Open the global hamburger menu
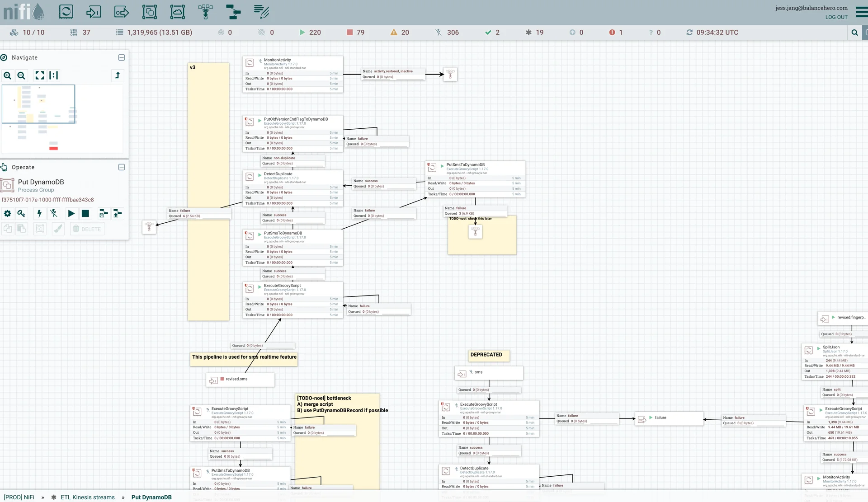Image resolution: width=868 pixels, height=502 pixels. coord(861,12)
